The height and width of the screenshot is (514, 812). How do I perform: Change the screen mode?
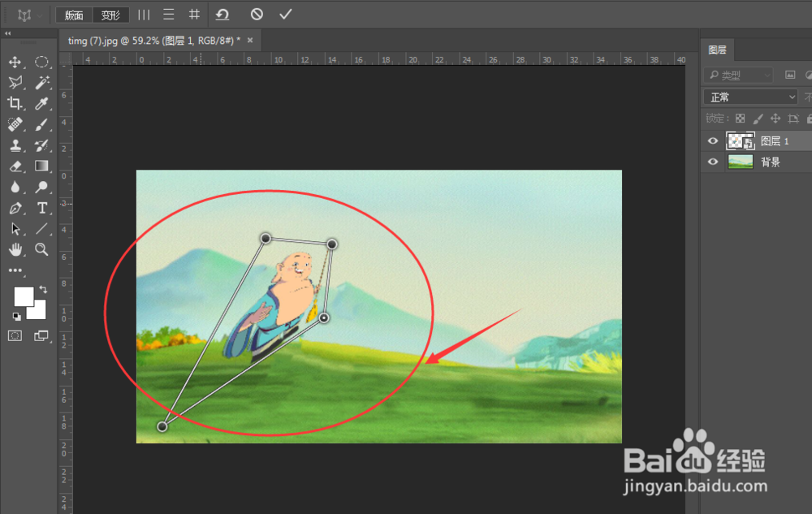tap(41, 336)
